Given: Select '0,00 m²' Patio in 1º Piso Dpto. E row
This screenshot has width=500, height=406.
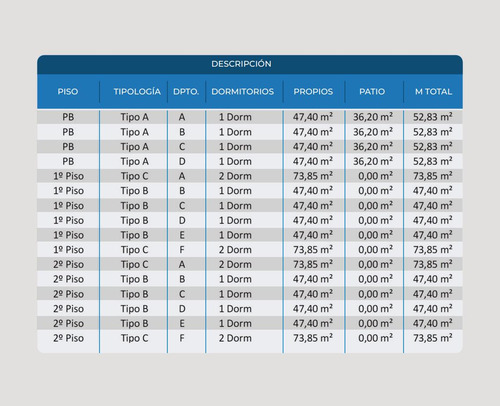Looking at the screenshot, I should (375, 235).
